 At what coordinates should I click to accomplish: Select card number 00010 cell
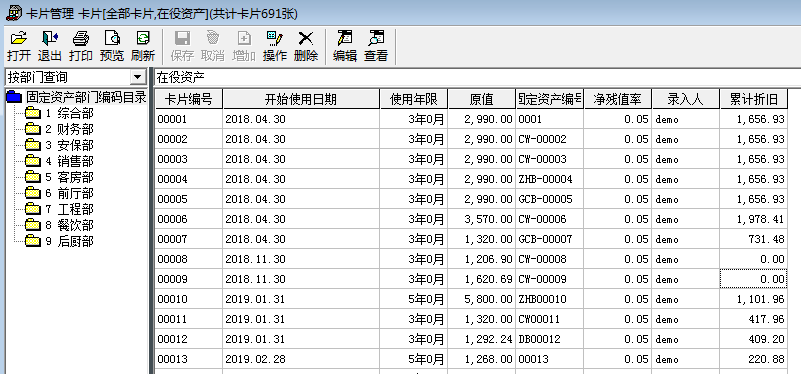(x=189, y=299)
